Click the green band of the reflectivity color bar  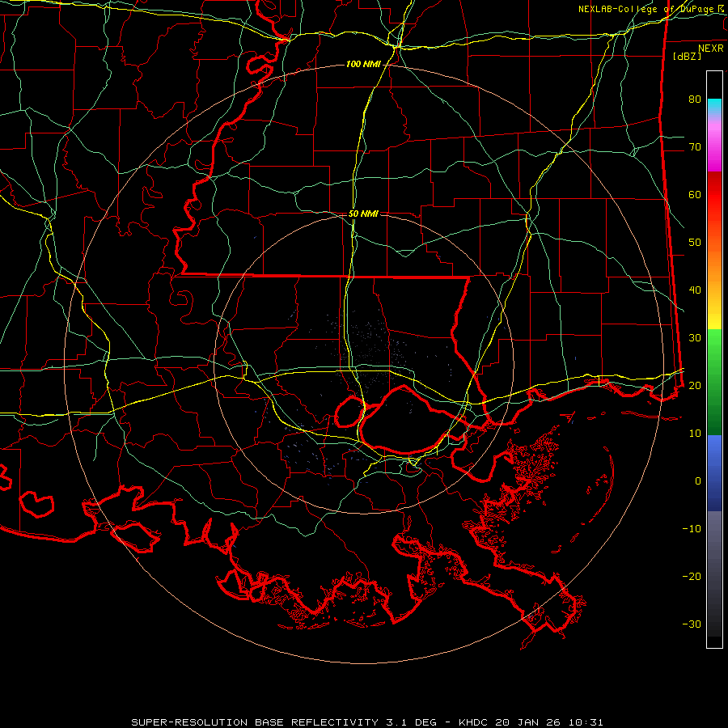(714, 382)
